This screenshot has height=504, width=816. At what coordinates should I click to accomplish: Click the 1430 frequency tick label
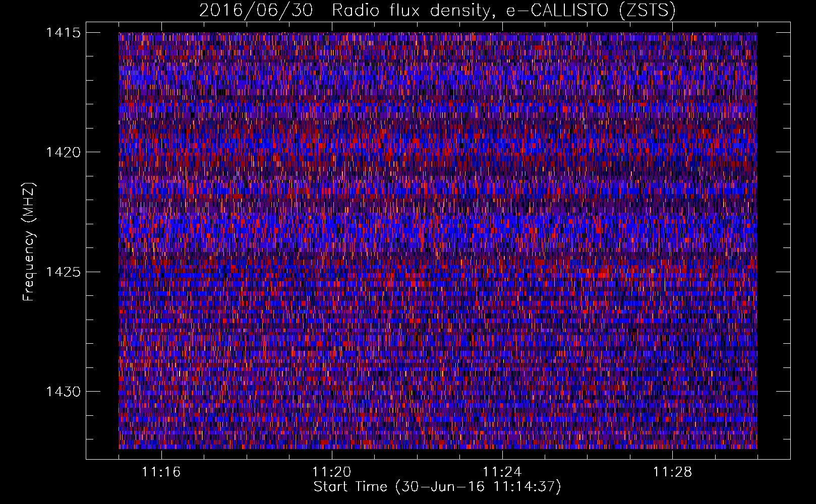[x=63, y=392]
